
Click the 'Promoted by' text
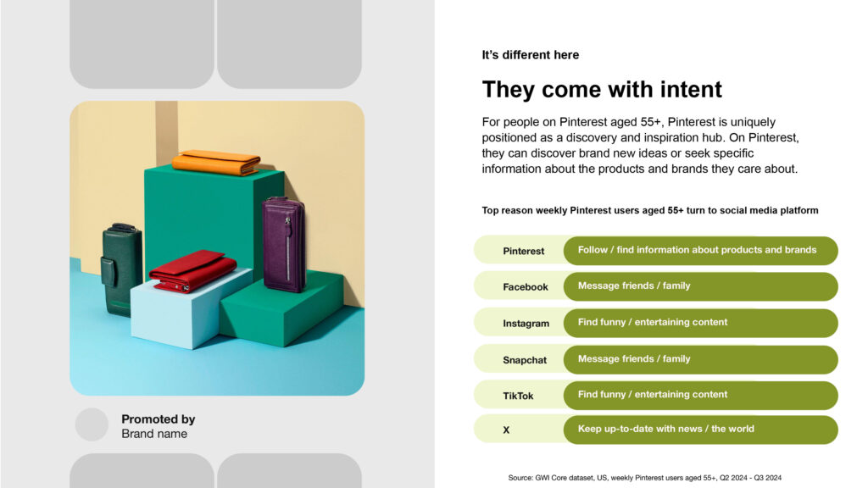[159, 419]
